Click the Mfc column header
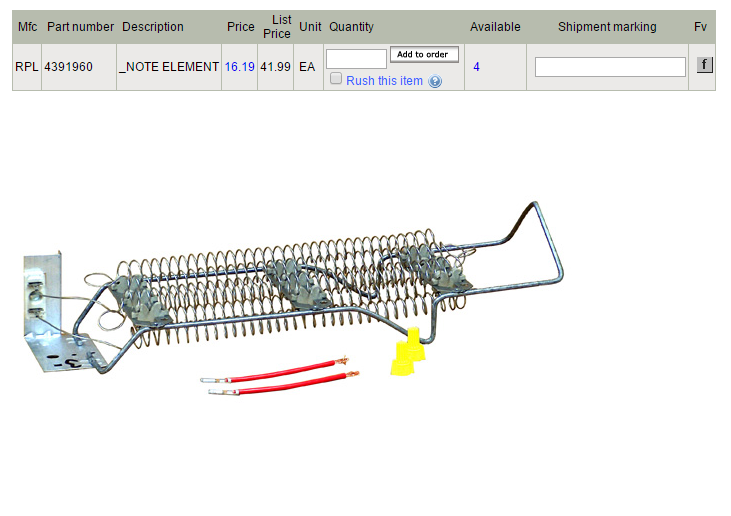Screen dimensions: 731x516 [27, 27]
